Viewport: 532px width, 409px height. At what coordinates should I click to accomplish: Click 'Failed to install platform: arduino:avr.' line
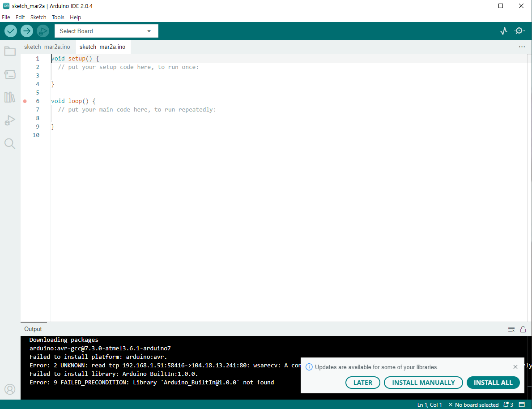pos(98,357)
